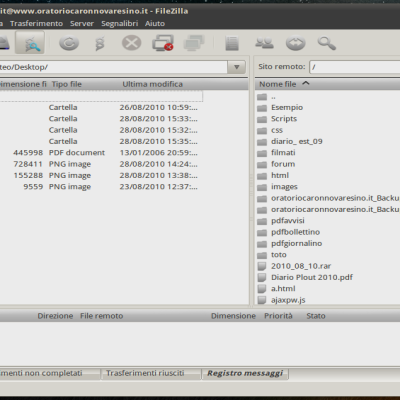Sort remote list by Nome file
This screenshot has height=400, width=400.
pyautogui.click(x=278, y=84)
